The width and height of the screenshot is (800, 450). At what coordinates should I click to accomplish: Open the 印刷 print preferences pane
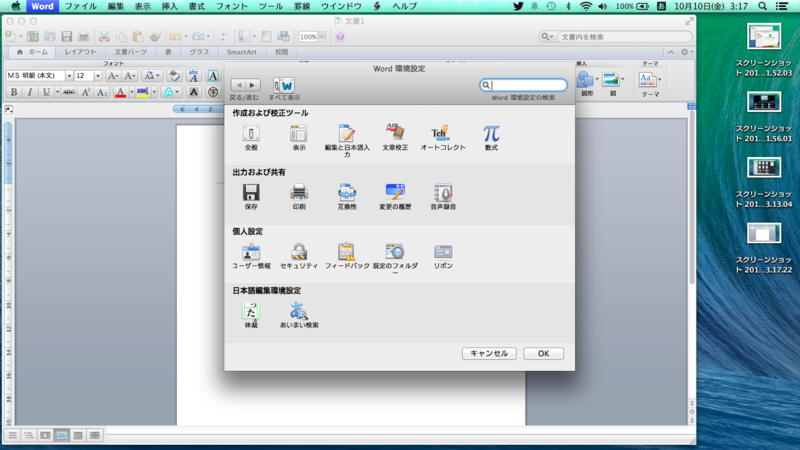click(x=299, y=197)
